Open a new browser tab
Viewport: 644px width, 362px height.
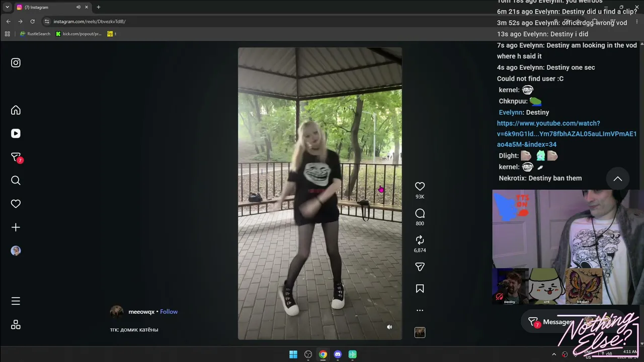pyautogui.click(x=98, y=7)
